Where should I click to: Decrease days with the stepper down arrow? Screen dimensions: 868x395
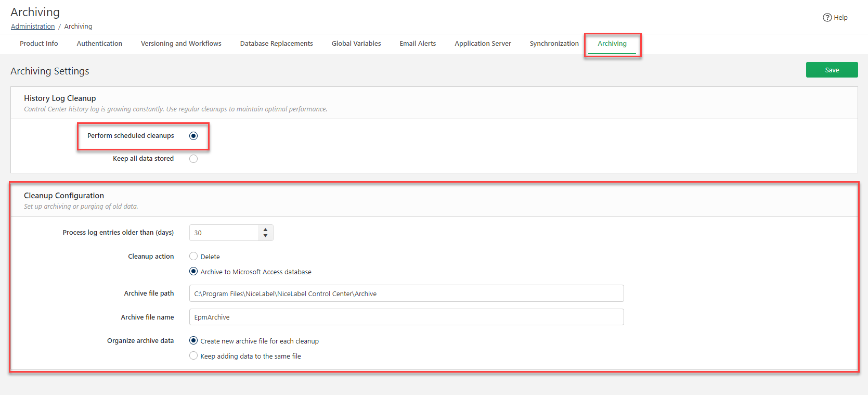265,236
